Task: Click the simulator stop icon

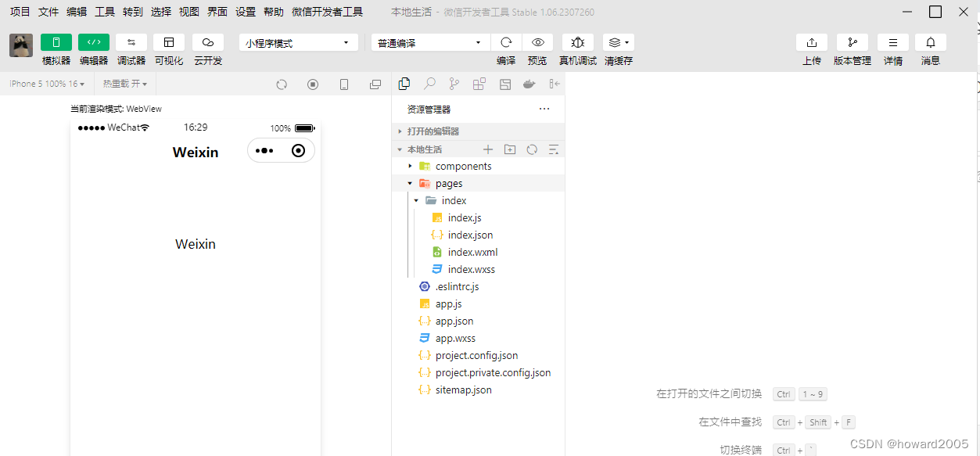Action: click(x=313, y=84)
